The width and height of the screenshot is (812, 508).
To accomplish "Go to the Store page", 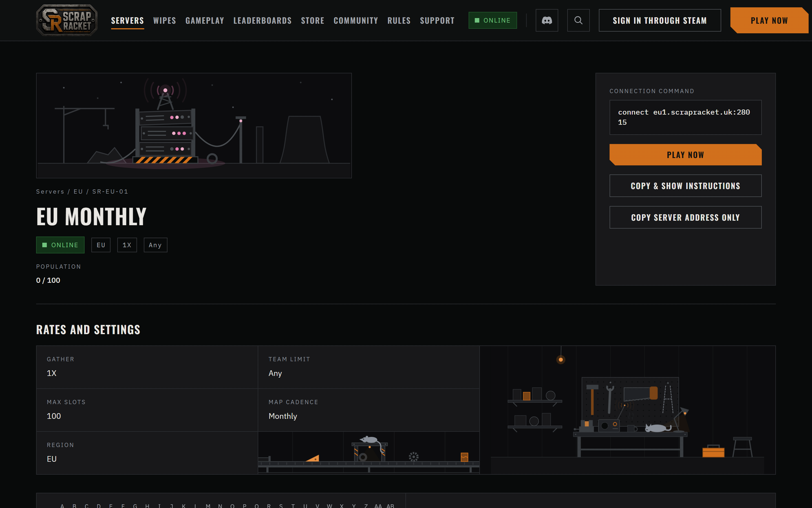I will [312, 21].
